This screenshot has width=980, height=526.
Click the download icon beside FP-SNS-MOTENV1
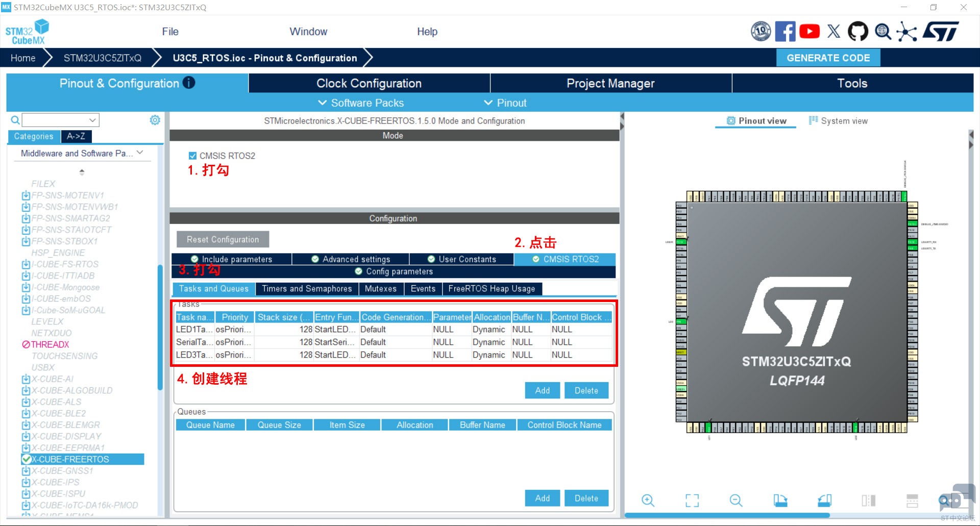[26, 195]
